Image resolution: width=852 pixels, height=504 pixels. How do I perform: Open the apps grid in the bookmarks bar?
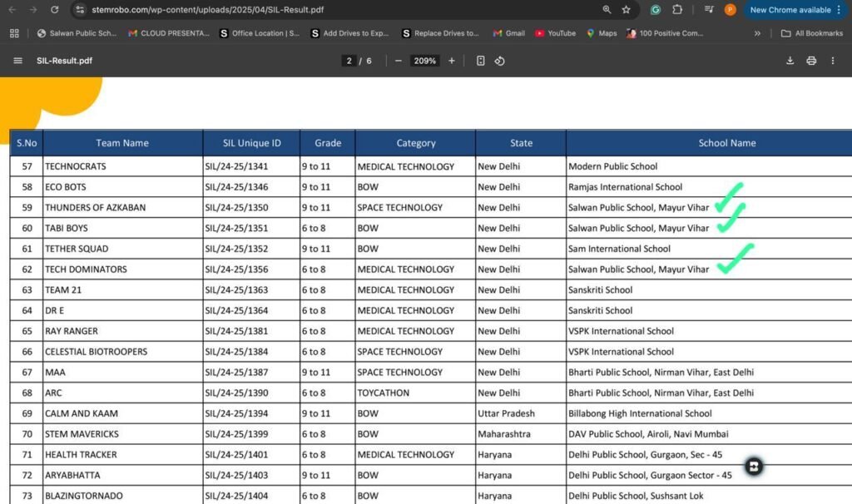point(15,33)
